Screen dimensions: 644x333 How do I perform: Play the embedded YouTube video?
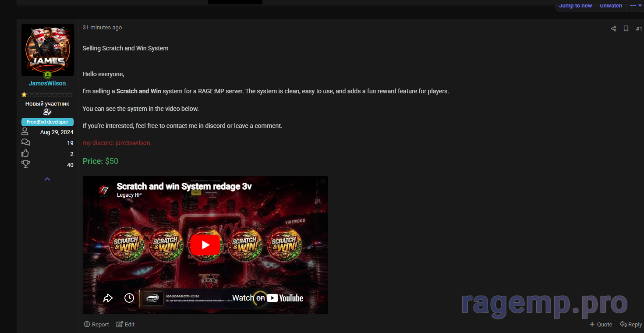(x=205, y=245)
